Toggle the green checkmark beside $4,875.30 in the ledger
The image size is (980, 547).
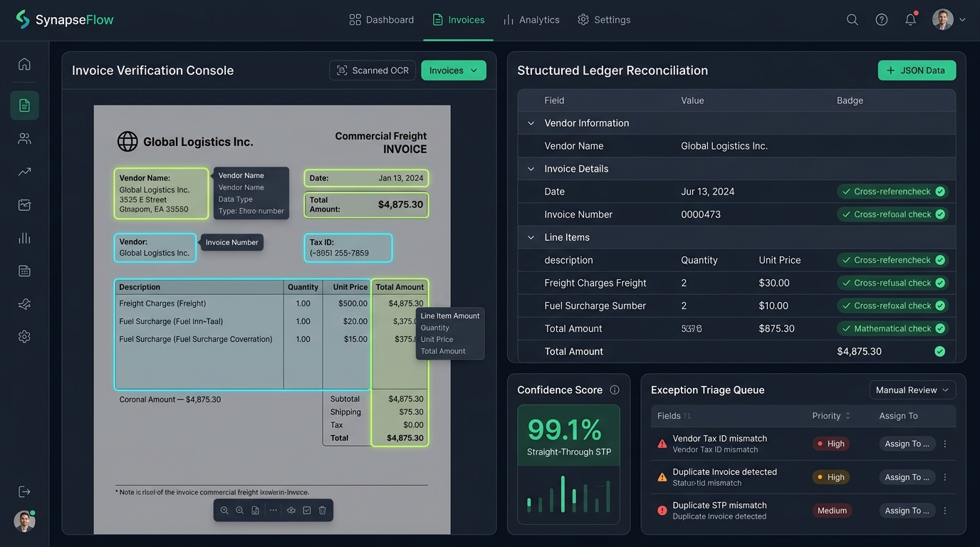(940, 351)
